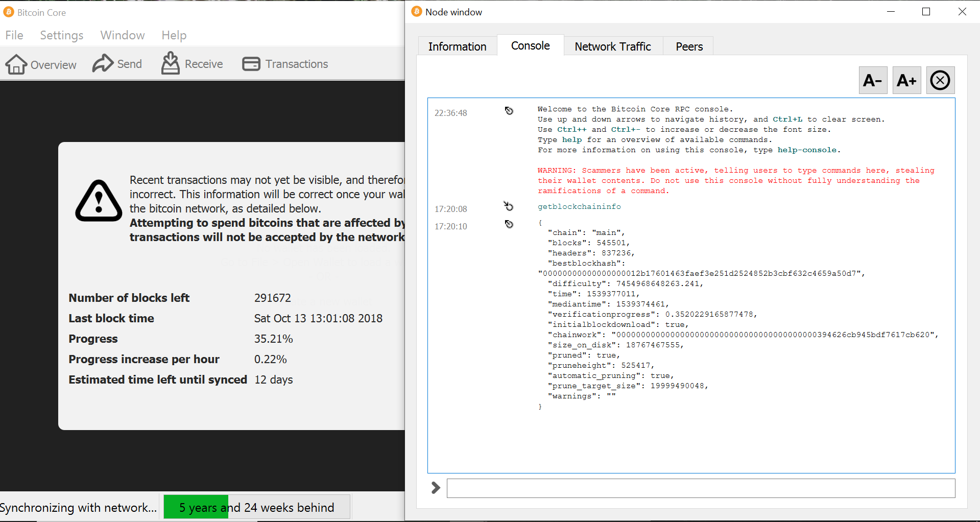Click the Bitcoin logo in the Node window title

417,11
